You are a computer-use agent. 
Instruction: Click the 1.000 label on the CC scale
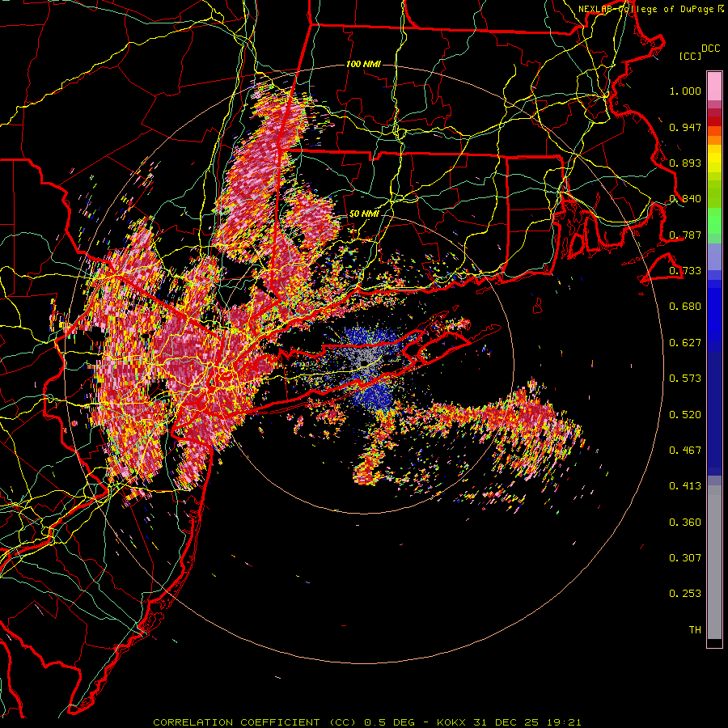(685, 91)
